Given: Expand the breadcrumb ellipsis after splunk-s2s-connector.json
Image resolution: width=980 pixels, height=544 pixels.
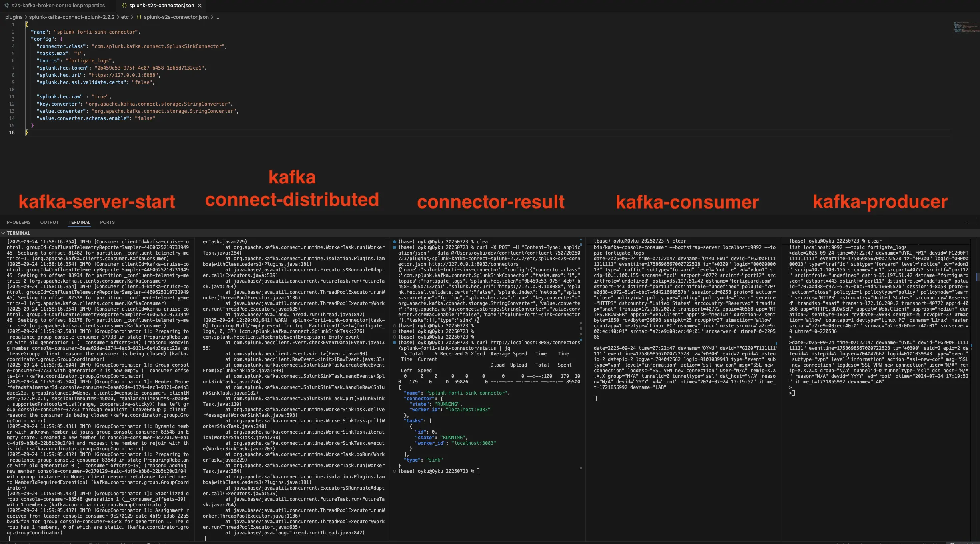Looking at the screenshot, I should coord(217,17).
